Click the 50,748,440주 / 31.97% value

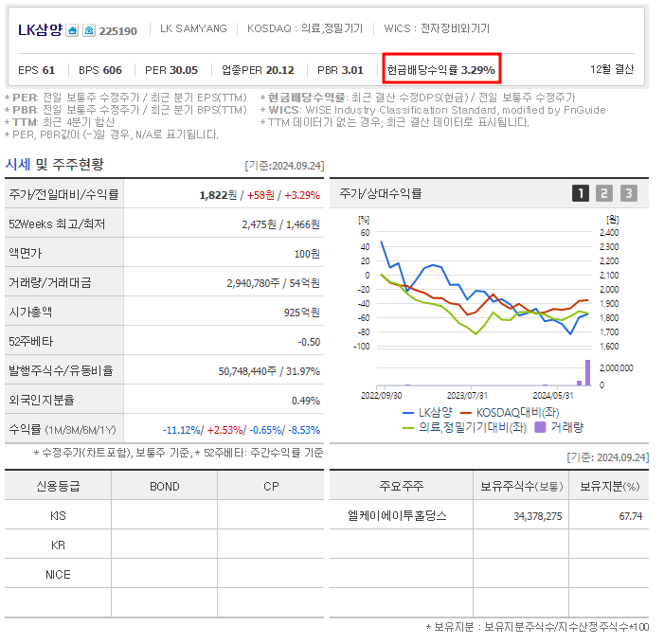coord(269,371)
